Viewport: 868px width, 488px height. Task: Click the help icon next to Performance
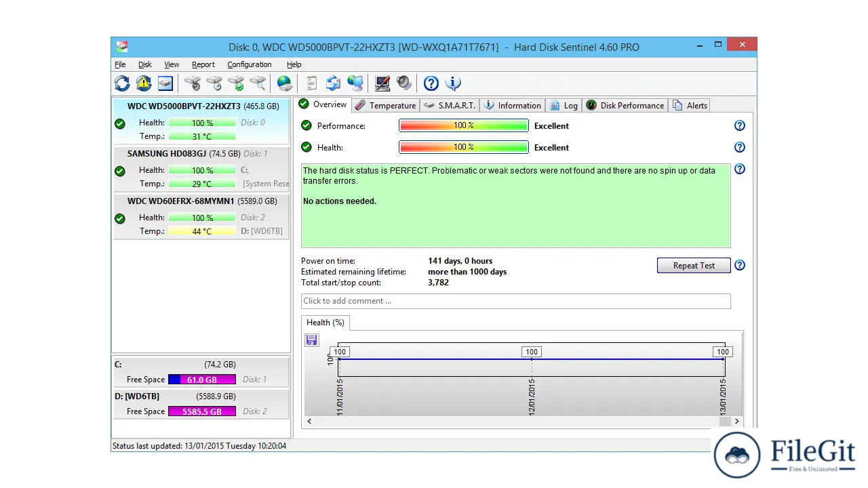tap(740, 125)
